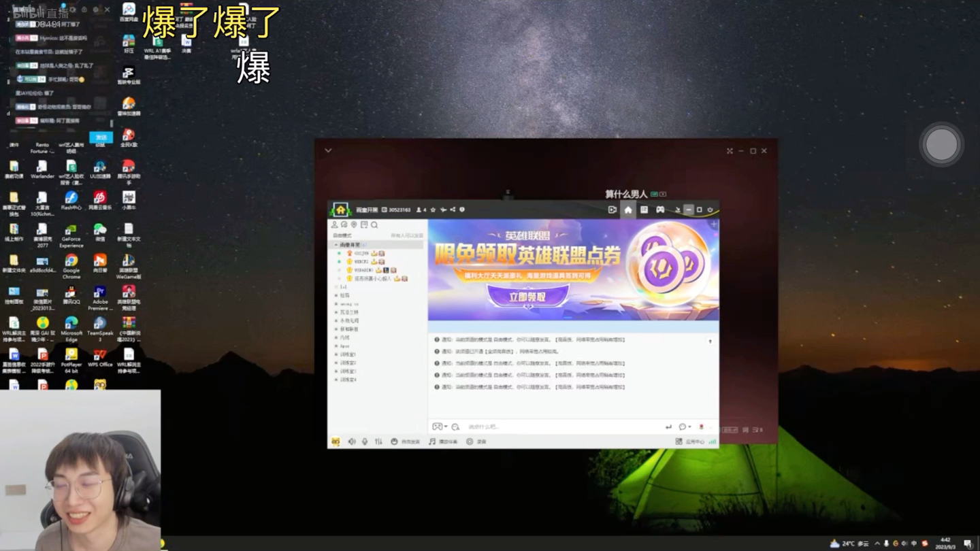Select user 孤苦伶仃小心眼人 in channel list
Viewport: 980px width, 551px height.
[373, 278]
